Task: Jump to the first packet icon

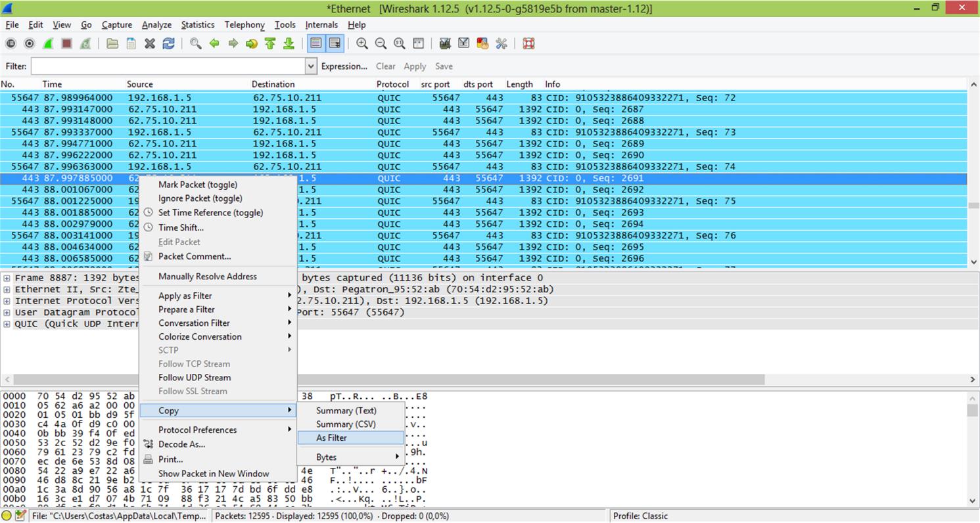Action: click(x=269, y=43)
